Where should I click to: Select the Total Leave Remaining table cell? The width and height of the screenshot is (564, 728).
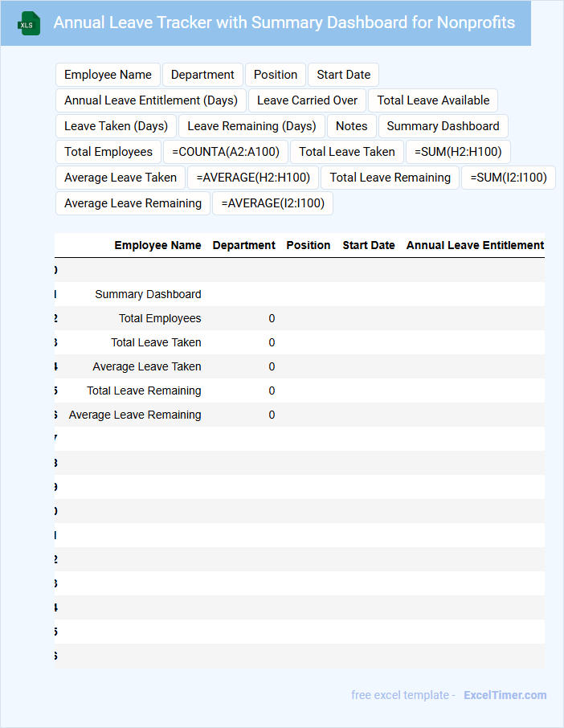click(x=144, y=391)
